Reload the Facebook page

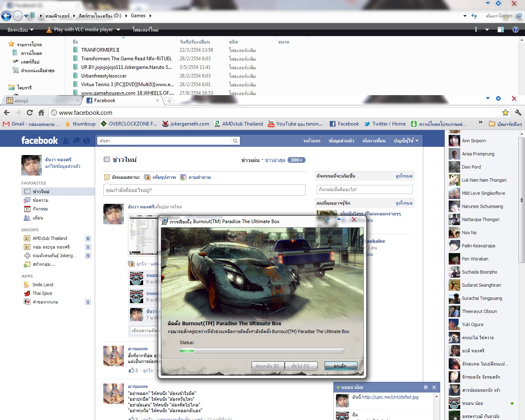tap(30, 113)
